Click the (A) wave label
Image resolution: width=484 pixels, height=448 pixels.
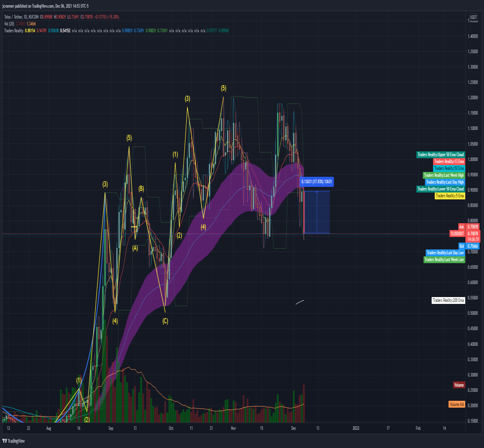135,248
